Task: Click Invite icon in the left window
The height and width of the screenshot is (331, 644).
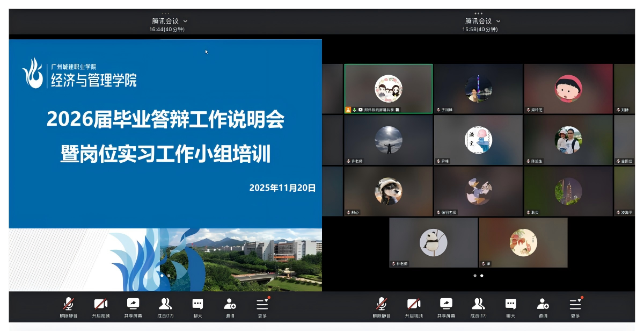Action: click(230, 305)
